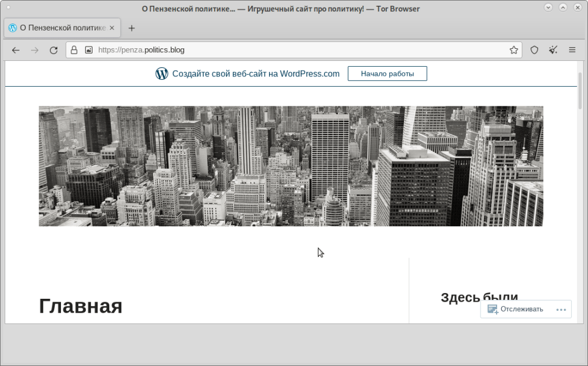Click the permissions icon next to the padlock
This screenshot has height=366, width=588.
(89, 50)
